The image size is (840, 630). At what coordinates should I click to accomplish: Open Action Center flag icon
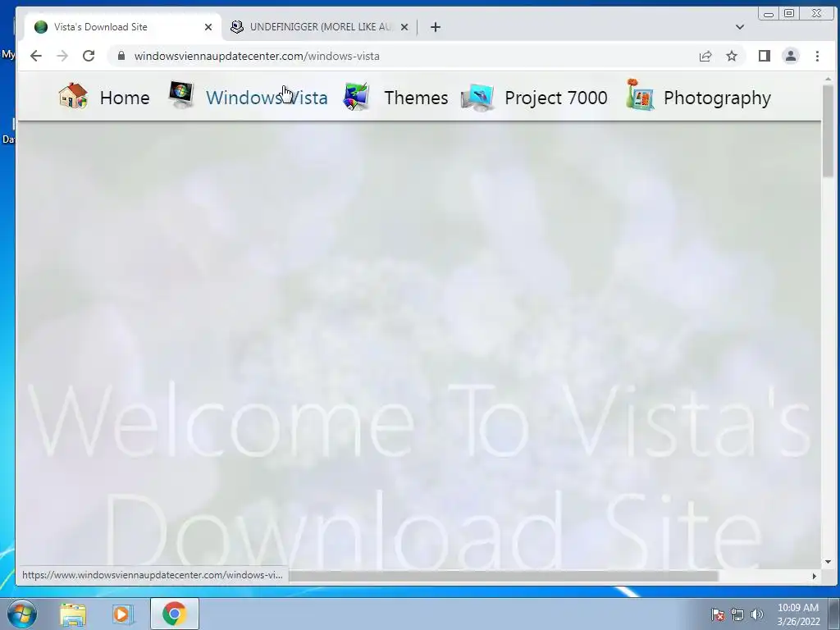tap(718, 614)
